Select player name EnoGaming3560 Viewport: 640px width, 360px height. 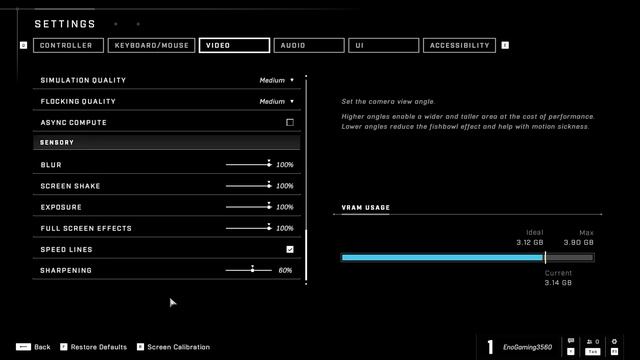coord(527,347)
